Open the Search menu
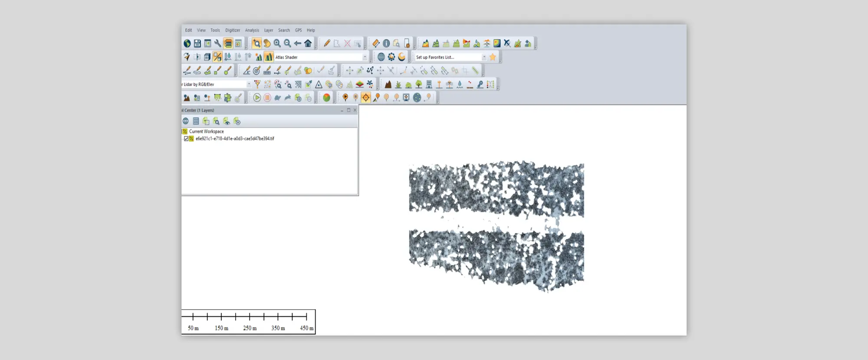 pos(284,30)
